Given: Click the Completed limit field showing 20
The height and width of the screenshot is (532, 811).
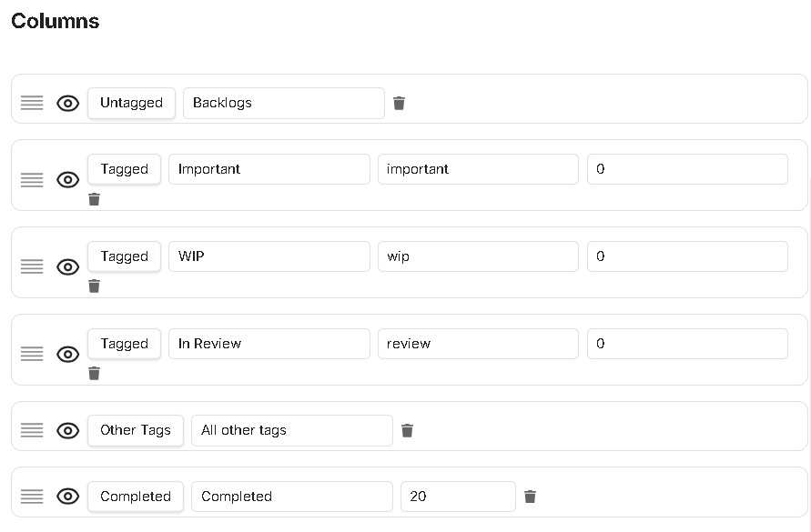Looking at the screenshot, I should [458, 497].
